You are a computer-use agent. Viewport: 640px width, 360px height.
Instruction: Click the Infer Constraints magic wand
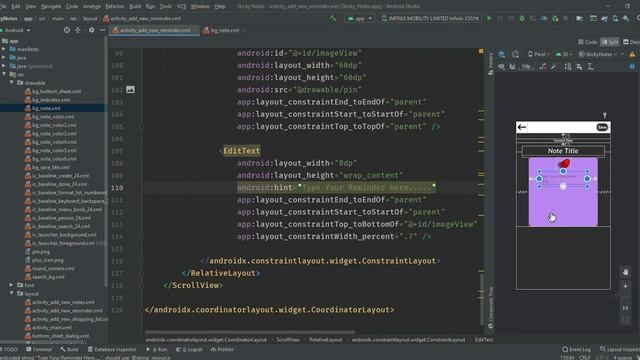(553, 67)
